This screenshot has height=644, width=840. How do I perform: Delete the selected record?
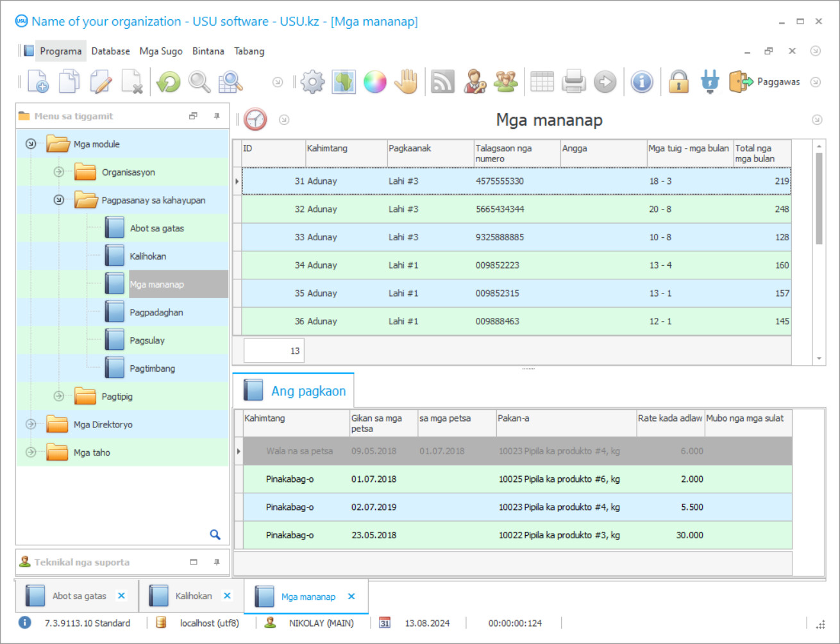pyautogui.click(x=133, y=81)
